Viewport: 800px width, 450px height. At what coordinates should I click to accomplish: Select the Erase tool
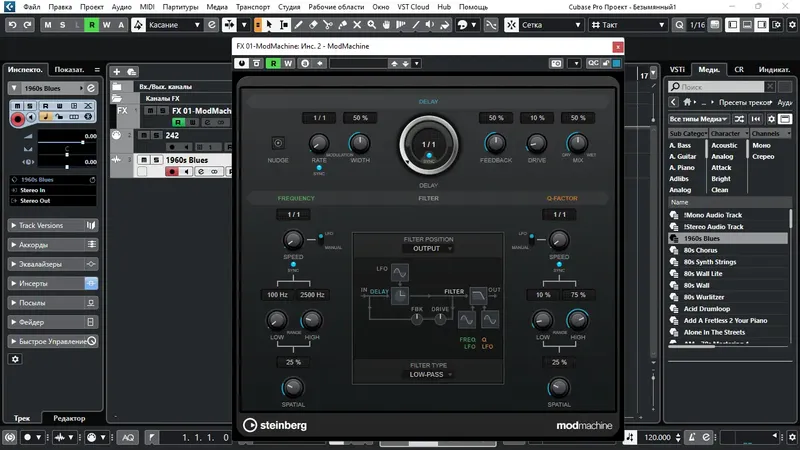point(314,24)
